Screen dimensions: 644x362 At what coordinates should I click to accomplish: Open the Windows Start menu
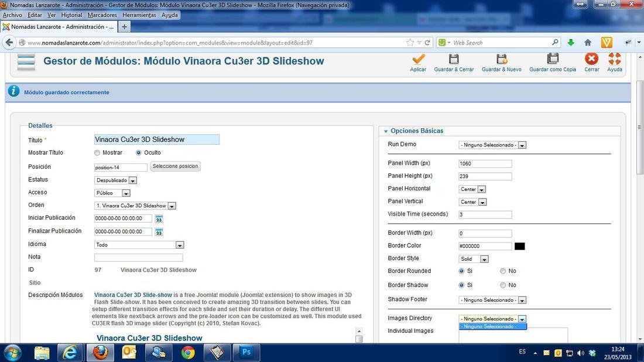(x=12, y=353)
